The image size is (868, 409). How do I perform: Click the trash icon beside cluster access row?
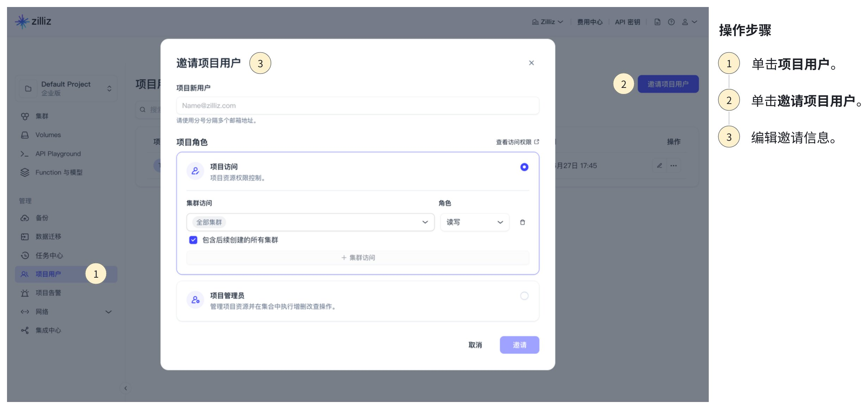(522, 222)
